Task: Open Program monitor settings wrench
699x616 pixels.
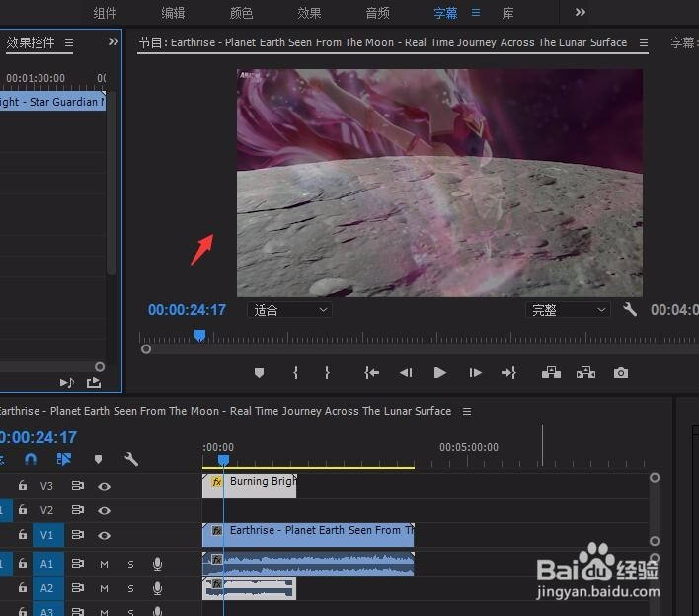Action: click(630, 309)
